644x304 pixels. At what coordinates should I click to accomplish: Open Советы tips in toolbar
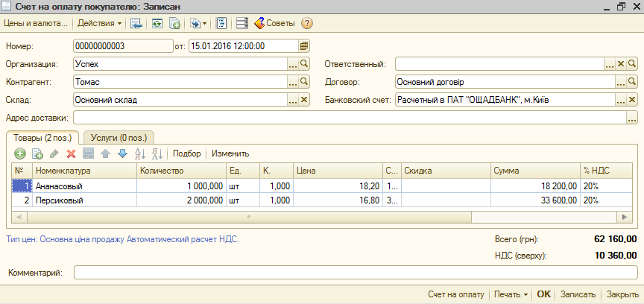tap(274, 23)
